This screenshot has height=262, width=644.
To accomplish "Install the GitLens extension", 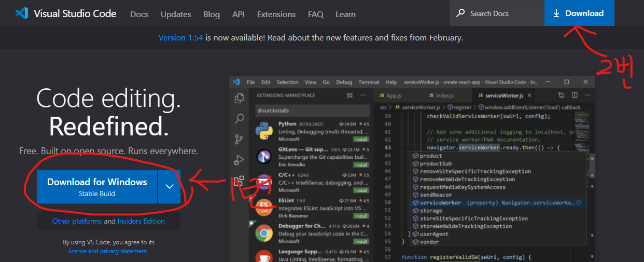I will point(361,165).
